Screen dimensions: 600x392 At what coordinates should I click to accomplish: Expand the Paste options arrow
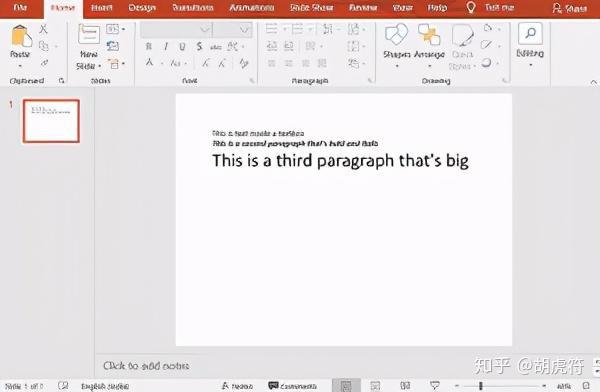(20, 66)
